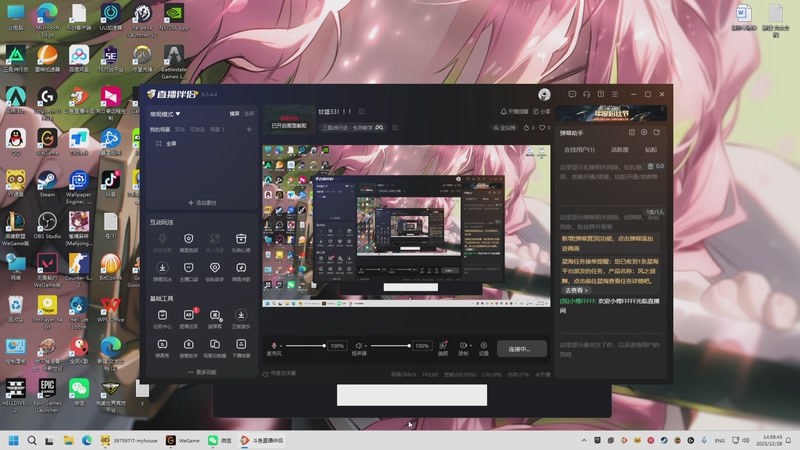Switch to the 在线用户(1) tab
Screen dimensions: 800x450
579,149
